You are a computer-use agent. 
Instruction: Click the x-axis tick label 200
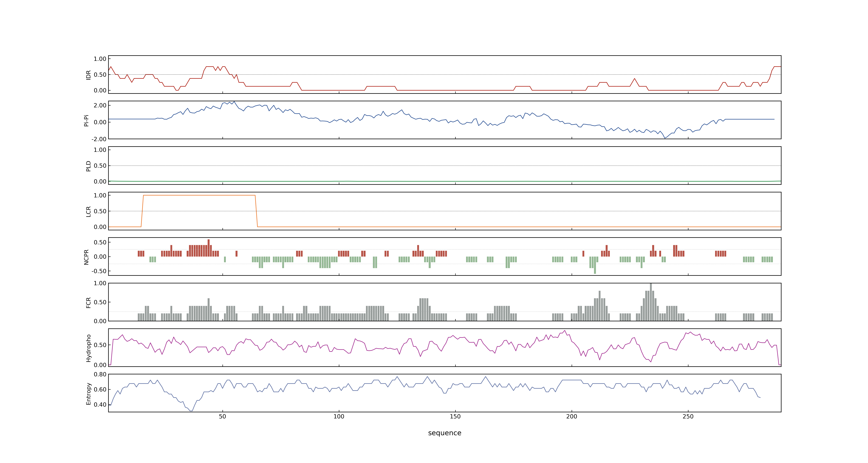[571, 416]
